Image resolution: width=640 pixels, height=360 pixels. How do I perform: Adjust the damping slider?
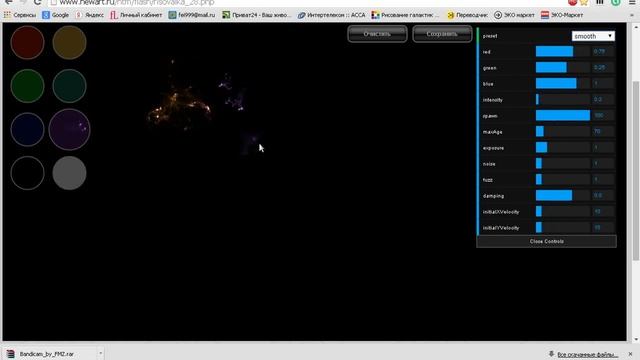point(562,196)
